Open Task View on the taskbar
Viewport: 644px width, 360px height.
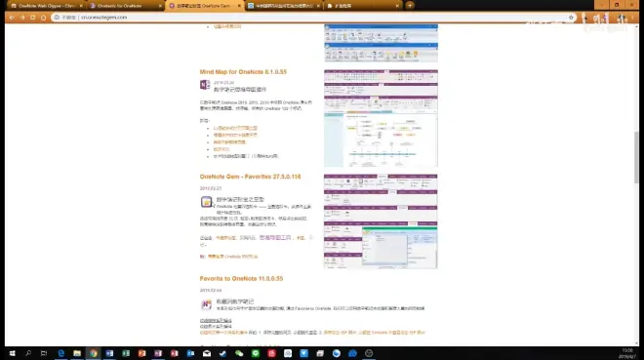click(44, 353)
